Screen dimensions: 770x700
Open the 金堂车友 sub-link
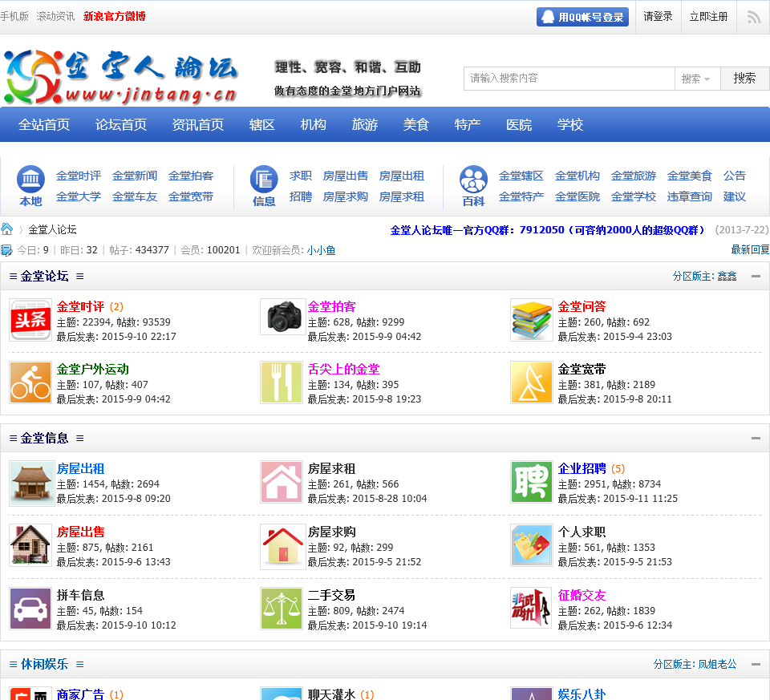(135, 196)
